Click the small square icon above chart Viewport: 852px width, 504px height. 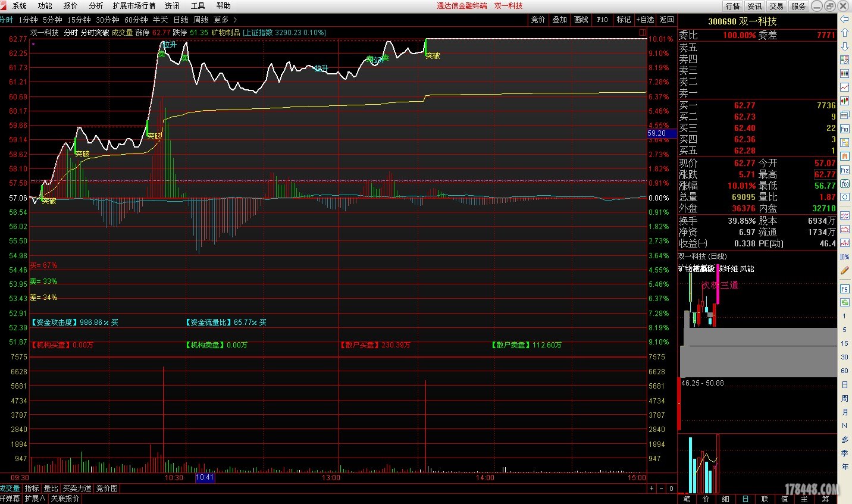coord(643,32)
